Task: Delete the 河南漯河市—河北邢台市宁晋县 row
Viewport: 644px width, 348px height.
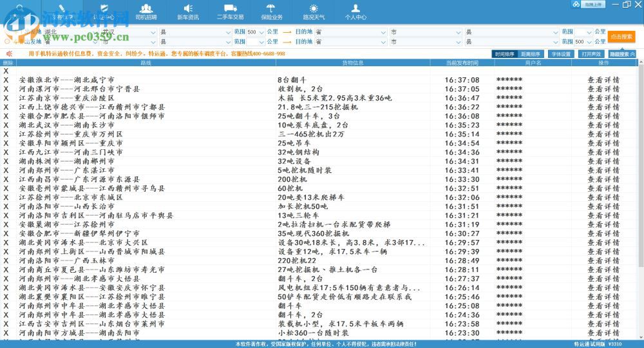Action: (x=6, y=89)
